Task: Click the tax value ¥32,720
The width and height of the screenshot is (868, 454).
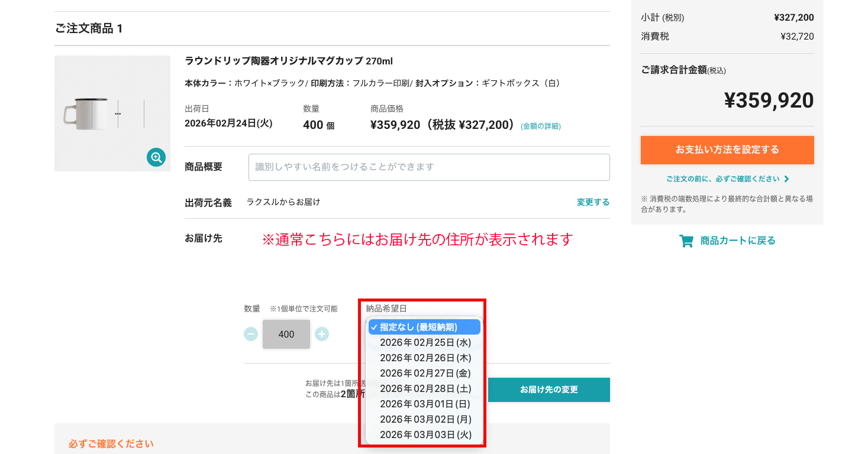Action: coord(797,37)
